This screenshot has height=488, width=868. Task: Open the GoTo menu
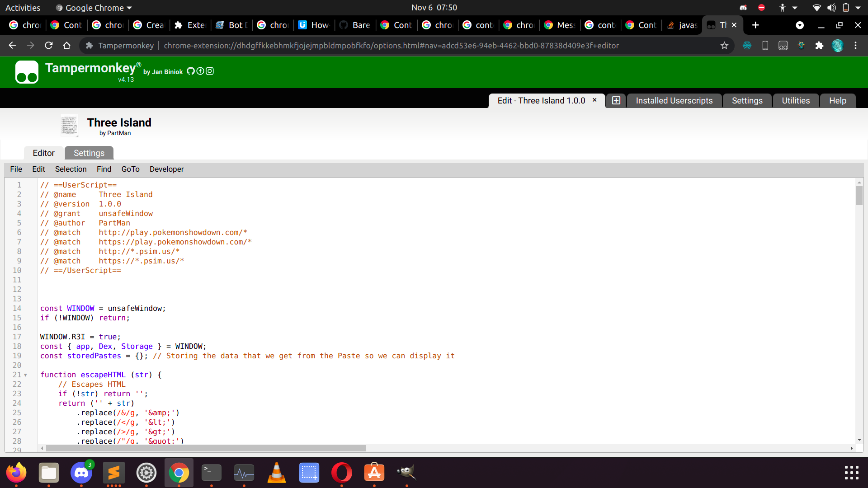click(x=131, y=169)
